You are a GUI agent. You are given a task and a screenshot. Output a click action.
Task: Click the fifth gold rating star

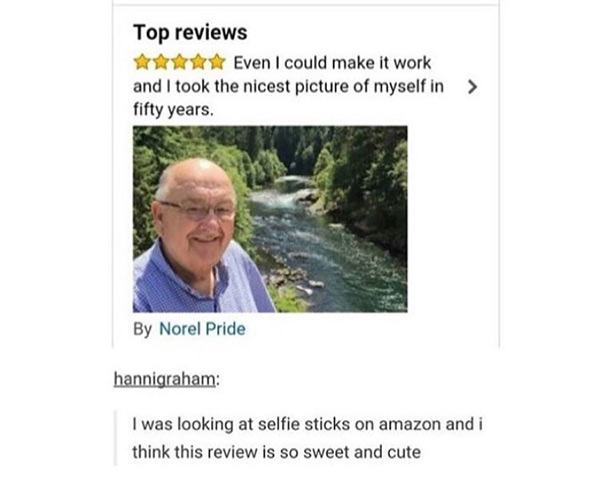point(217,62)
